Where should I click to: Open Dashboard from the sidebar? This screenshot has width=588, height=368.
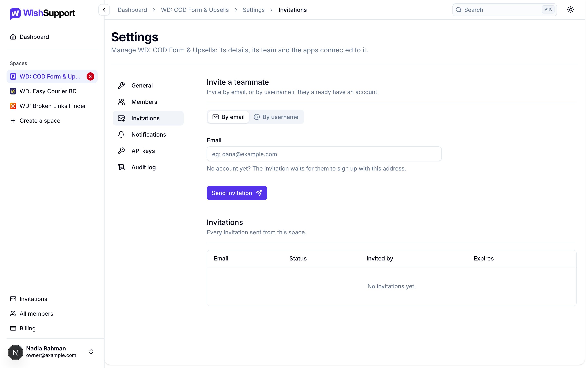pyautogui.click(x=52, y=37)
